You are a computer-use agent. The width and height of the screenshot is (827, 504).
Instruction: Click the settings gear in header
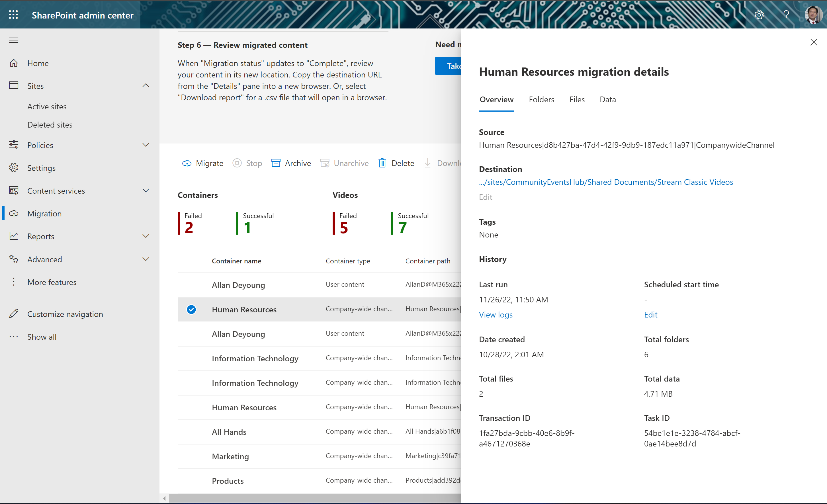tap(759, 15)
